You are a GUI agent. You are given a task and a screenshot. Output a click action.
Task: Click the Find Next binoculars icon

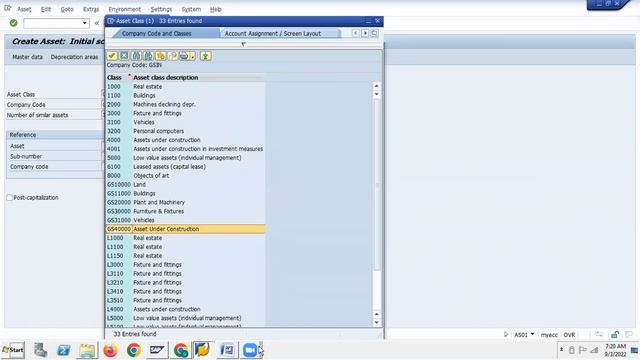coord(149,56)
